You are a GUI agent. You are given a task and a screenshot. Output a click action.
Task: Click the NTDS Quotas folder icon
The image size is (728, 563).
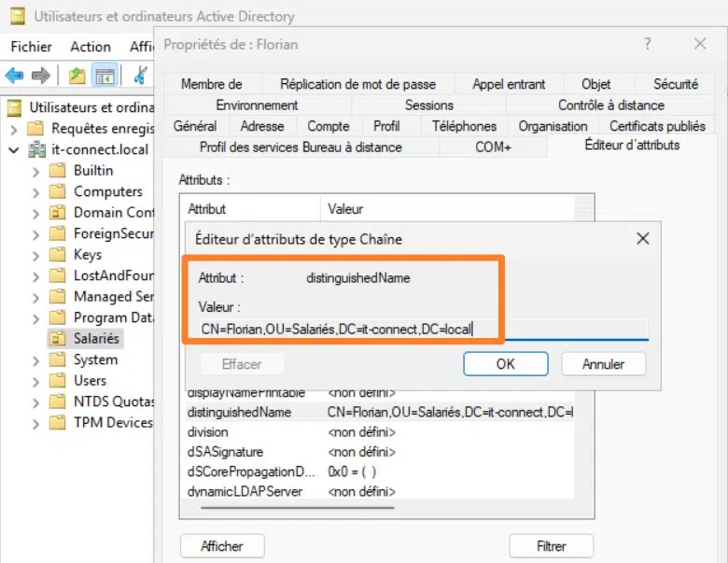(x=58, y=401)
